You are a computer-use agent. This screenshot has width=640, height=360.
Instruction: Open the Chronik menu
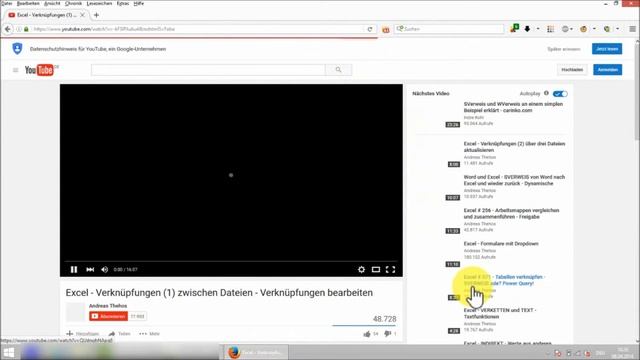point(73,3)
